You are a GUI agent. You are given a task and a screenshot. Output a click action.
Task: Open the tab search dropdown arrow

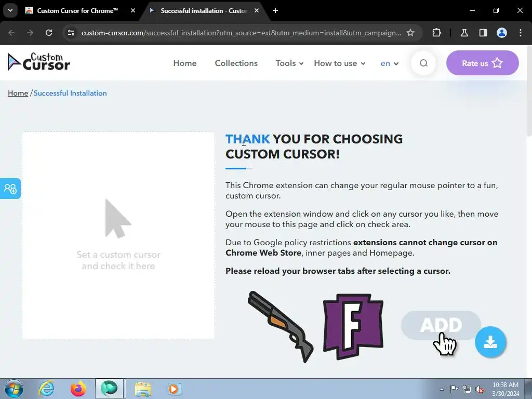click(x=10, y=10)
